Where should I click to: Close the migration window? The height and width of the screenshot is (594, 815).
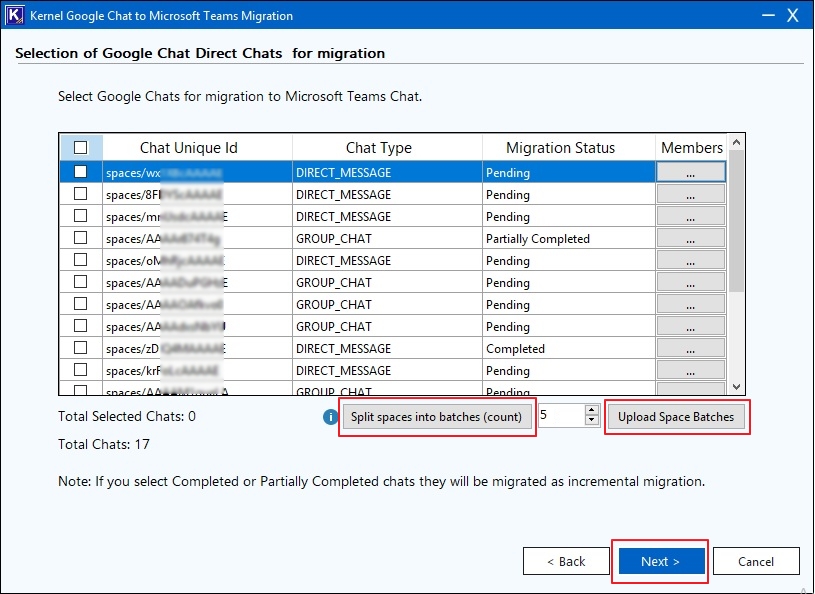coord(793,16)
